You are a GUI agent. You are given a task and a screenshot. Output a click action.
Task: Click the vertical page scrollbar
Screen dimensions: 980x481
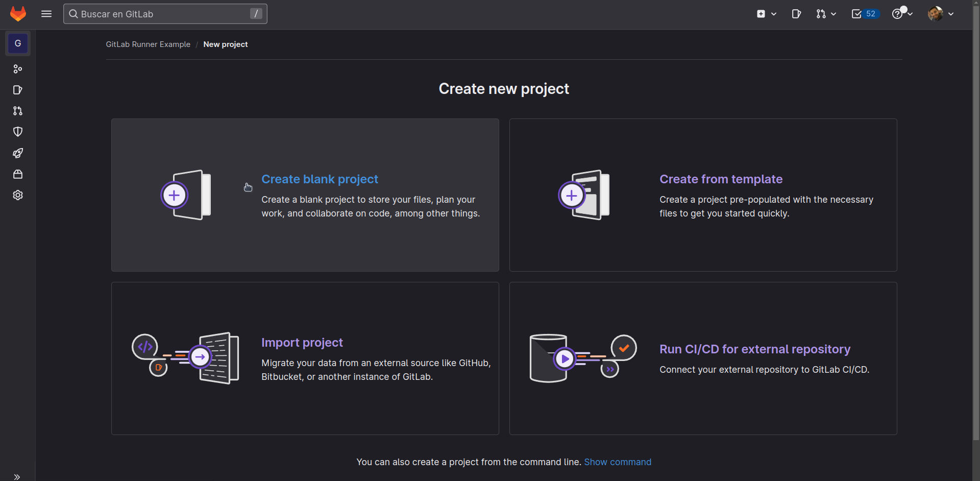pyautogui.click(x=976, y=222)
